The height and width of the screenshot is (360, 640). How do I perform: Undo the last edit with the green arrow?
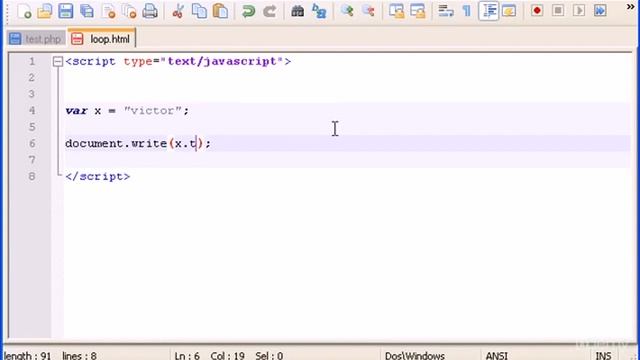click(248, 11)
